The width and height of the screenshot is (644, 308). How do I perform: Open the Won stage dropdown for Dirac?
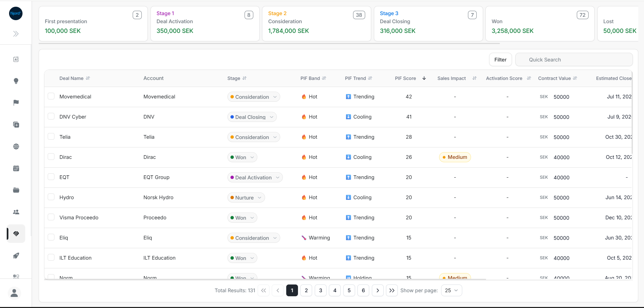tap(242, 157)
